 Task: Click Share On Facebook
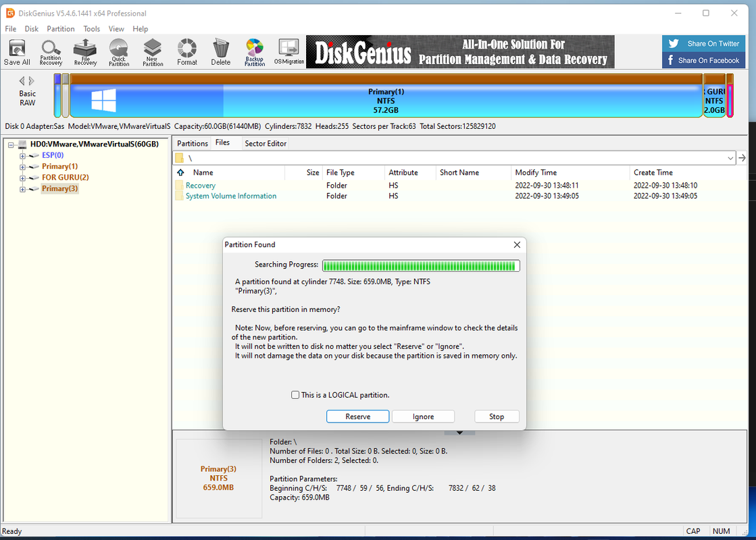coord(703,60)
